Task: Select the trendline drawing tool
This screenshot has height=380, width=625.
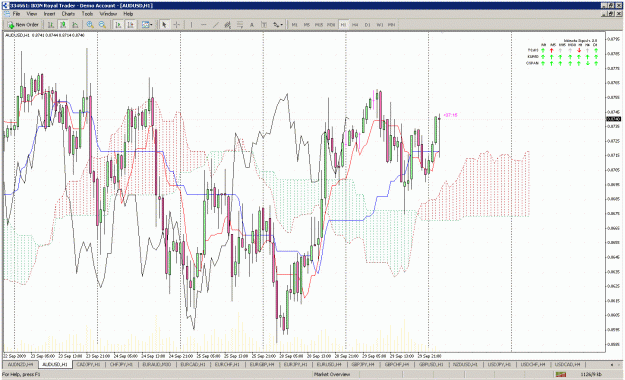Action: click(216, 25)
